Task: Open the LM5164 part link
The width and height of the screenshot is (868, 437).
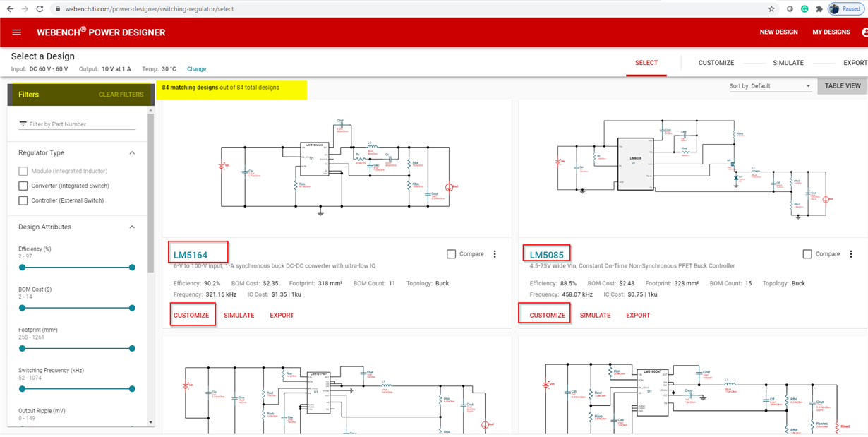Action: pyautogui.click(x=191, y=255)
